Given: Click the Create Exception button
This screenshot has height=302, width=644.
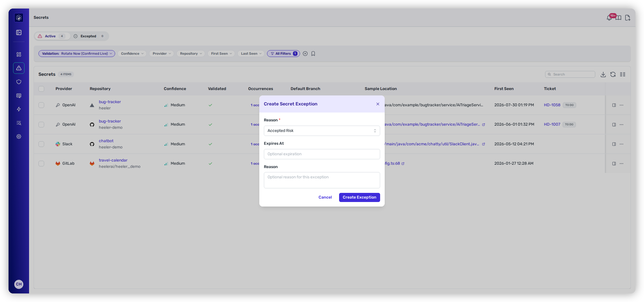Looking at the screenshot, I should pyautogui.click(x=360, y=197).
